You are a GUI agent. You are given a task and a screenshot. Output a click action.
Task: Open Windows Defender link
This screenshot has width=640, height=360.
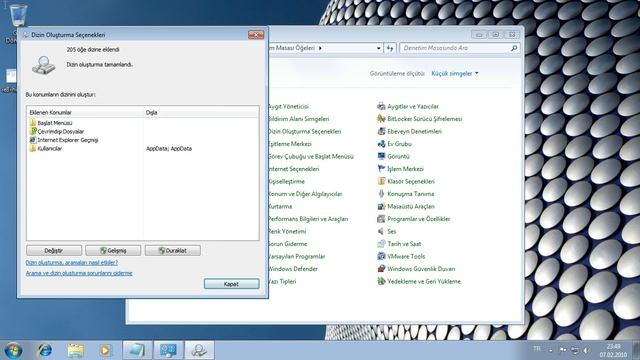tap(293, 269)
